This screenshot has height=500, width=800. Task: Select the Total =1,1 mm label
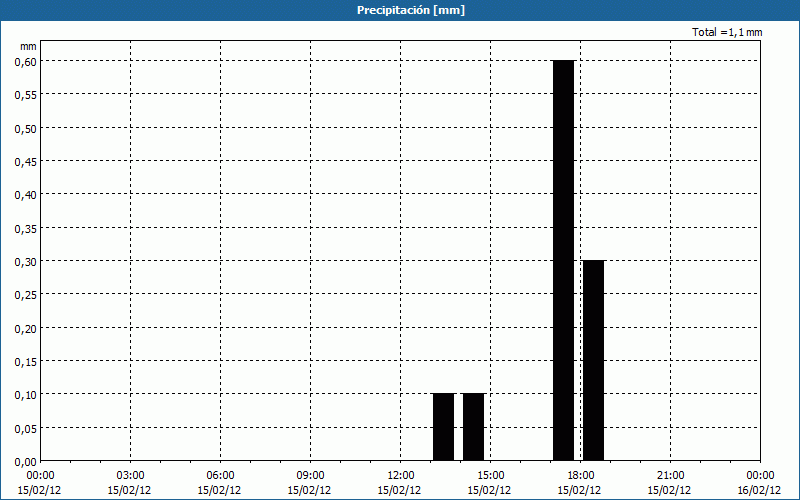tap(727, 32)
